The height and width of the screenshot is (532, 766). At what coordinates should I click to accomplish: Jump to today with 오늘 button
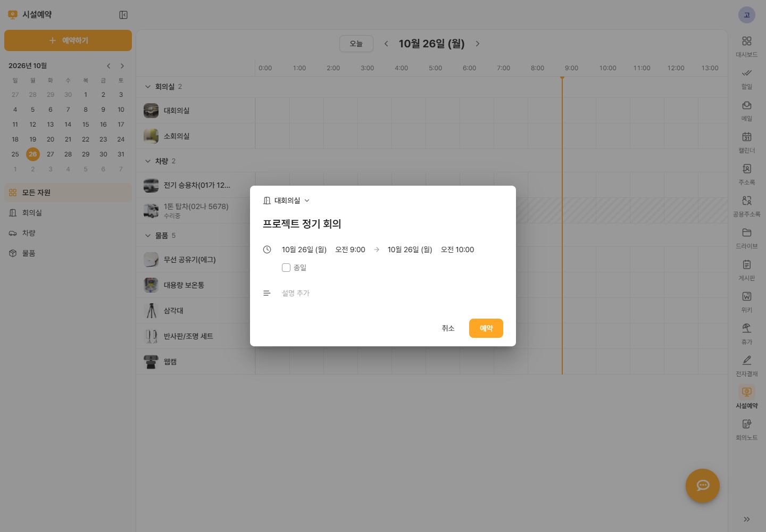coord(356,44)
